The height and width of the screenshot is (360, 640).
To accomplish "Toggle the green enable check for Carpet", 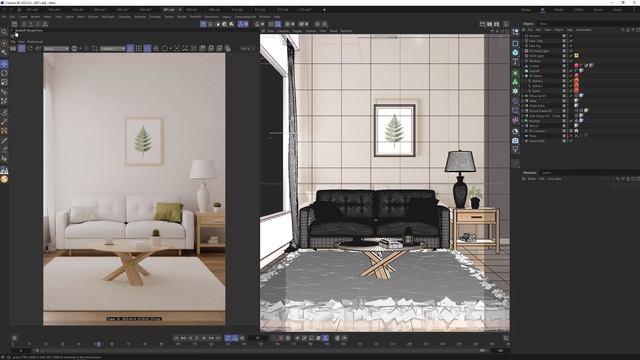I will tap(571, 71).
